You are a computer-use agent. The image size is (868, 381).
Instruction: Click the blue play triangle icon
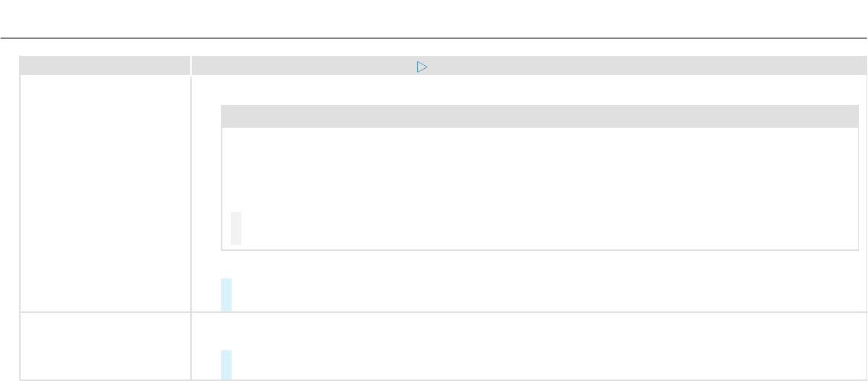click(421, 67)
